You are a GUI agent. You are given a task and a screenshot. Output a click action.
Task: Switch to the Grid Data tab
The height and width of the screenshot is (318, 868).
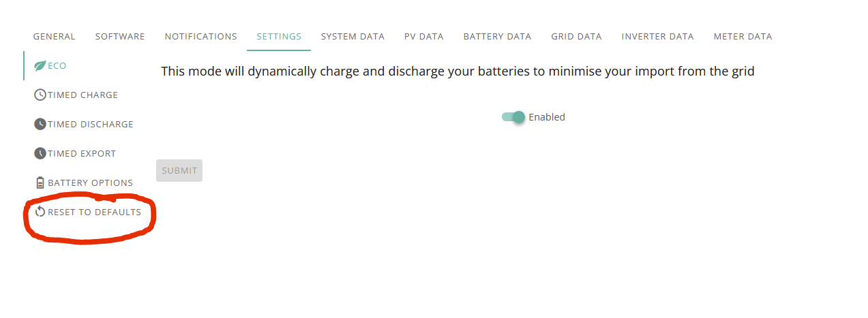[576, 37]
